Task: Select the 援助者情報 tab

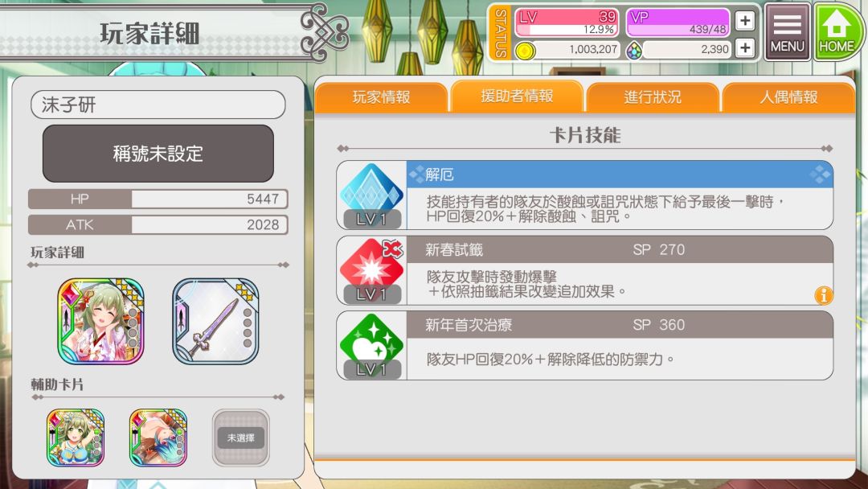Action: click(x=517, y=96)
